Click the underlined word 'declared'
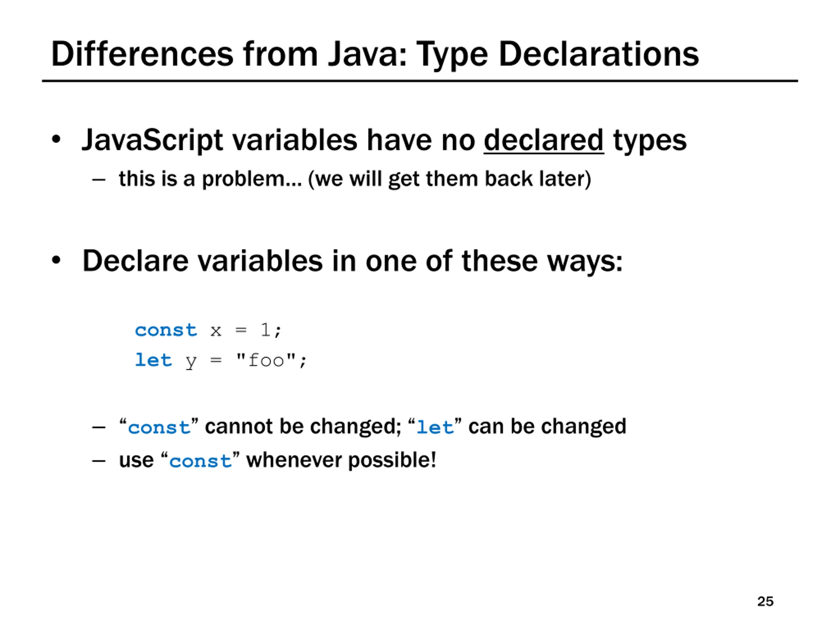The height and width of the screenshot is (630, 840). click(543, 140)
